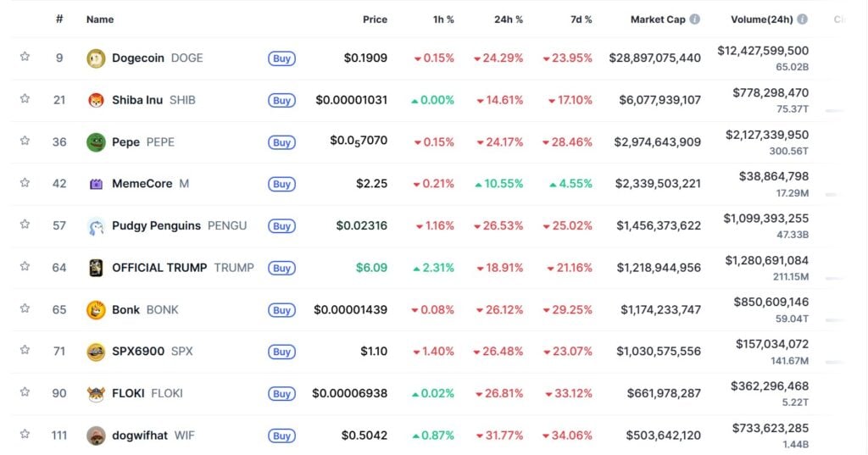Star Dogecoin to add to watchlist
Image resolution: width=868 pixels, height=455 pixels.
(x=25, y=57)
